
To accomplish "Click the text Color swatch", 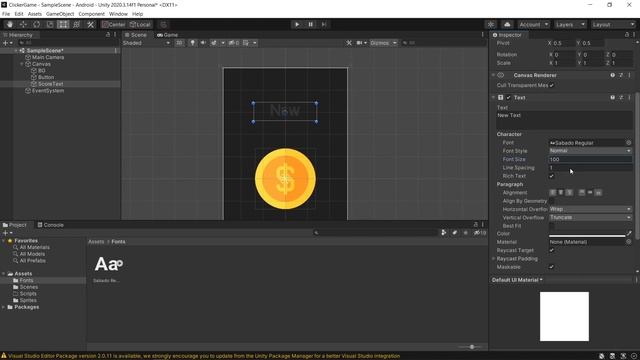I will point(587,234).
